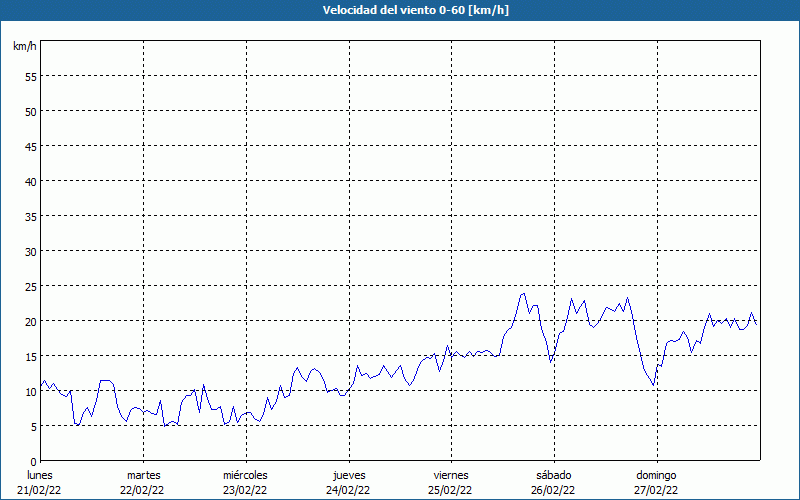This screenshot has height=500, width=800.
Task: Click the '25' y-axis label
Action: pyautogui.click(x=31, y=287)
